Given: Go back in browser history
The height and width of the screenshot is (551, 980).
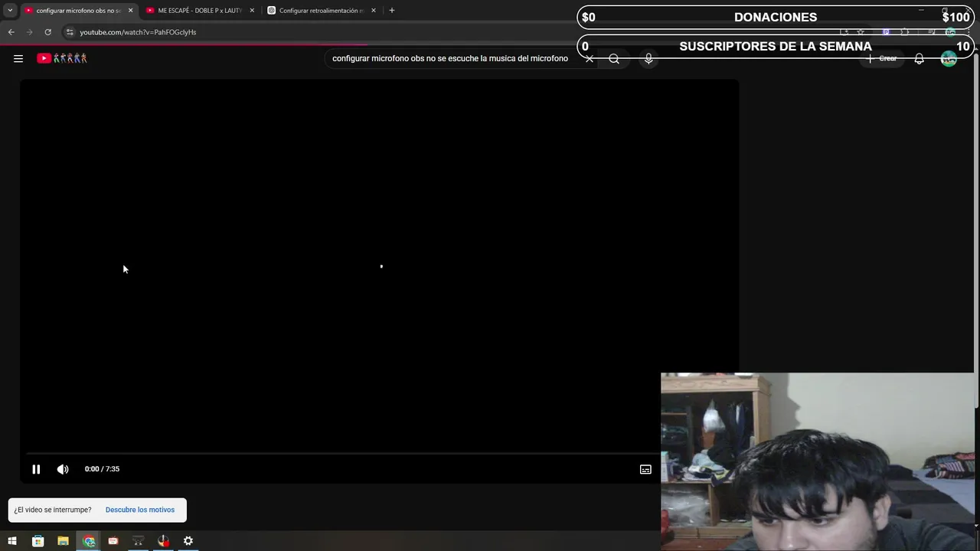Looking at the screenshot, I should (x=11, y=32).
